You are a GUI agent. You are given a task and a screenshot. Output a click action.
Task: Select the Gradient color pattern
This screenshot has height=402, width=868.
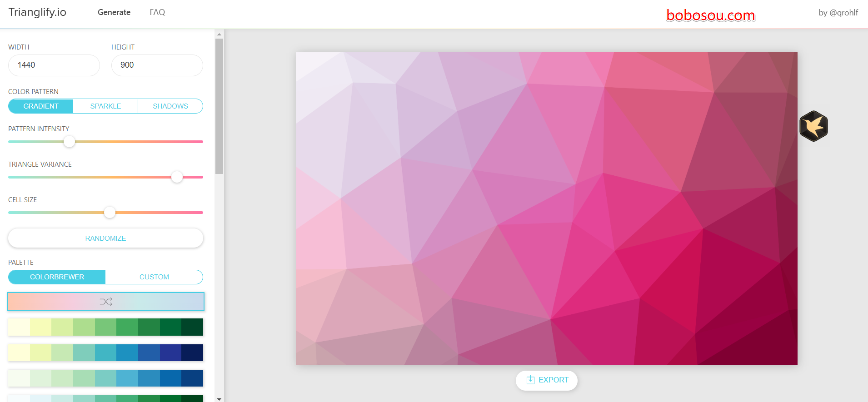41,106
